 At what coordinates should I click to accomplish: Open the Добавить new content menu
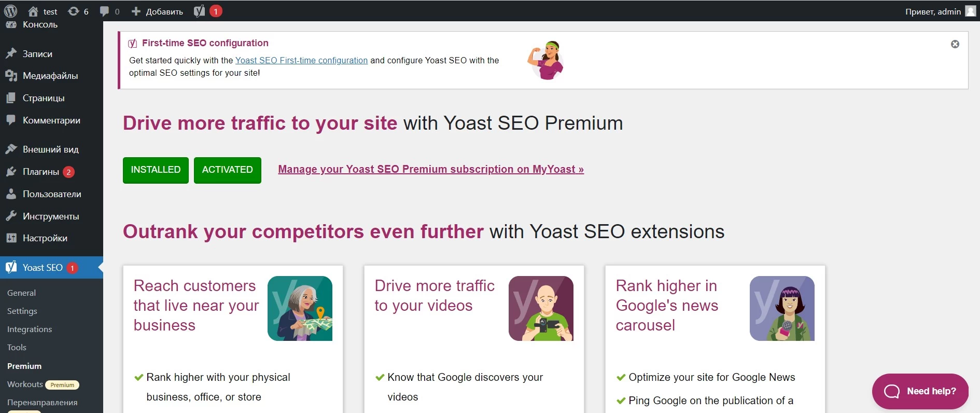(x=157, y=11)
